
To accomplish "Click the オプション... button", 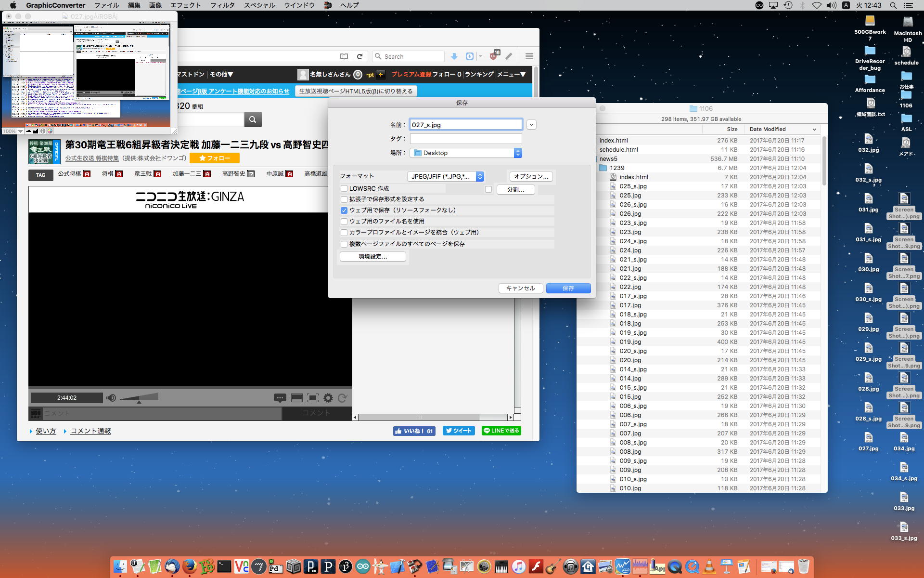I will click(531, 177).
